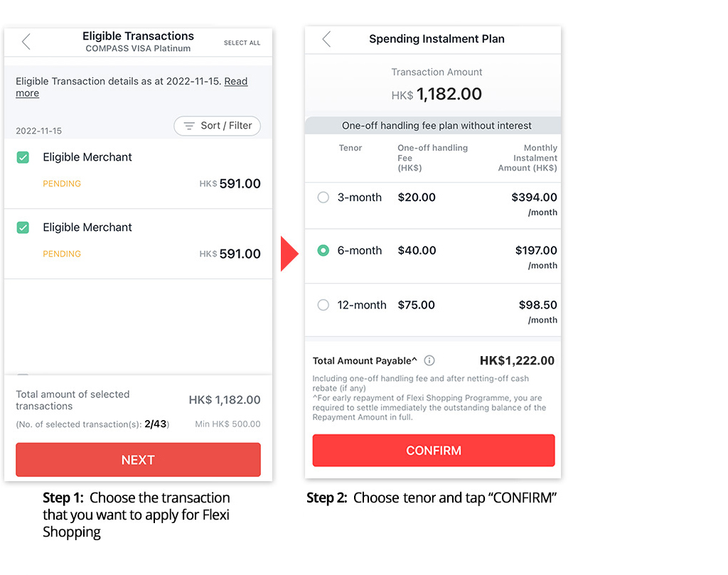Screen dimensions: 728x575
Task: Uncheck the first Eligible Merchant transaction
Action: tap(23, 157)
